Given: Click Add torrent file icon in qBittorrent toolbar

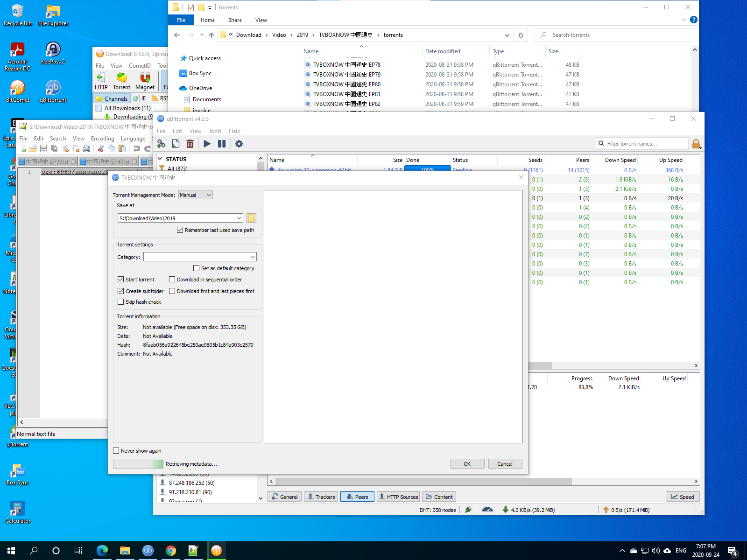Looking at the screenshot, I should 176,144.
